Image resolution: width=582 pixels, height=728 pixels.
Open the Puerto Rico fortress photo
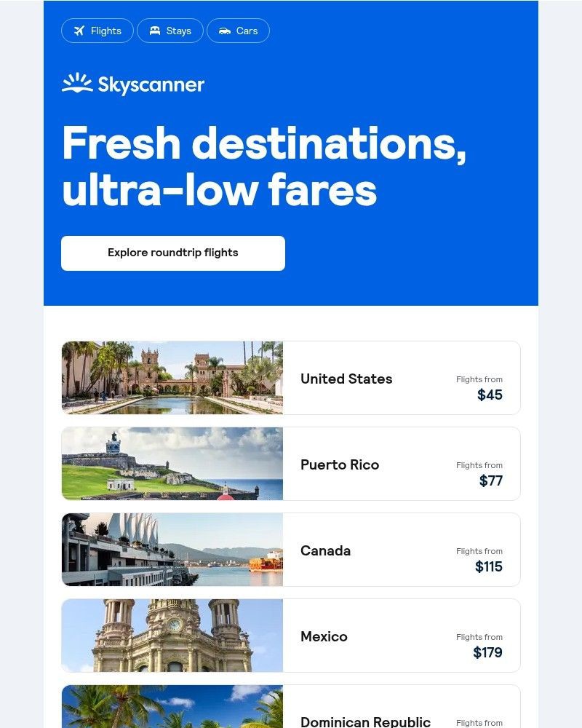coord(172,463)
